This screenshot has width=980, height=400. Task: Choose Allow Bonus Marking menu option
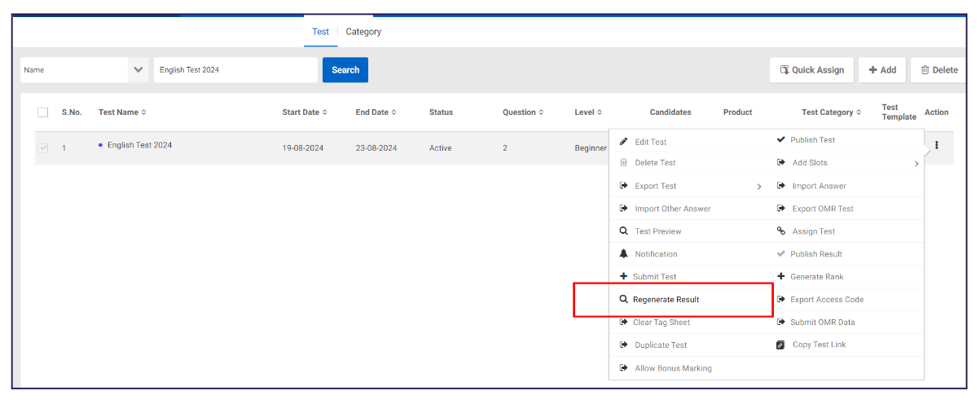[672, 368]
